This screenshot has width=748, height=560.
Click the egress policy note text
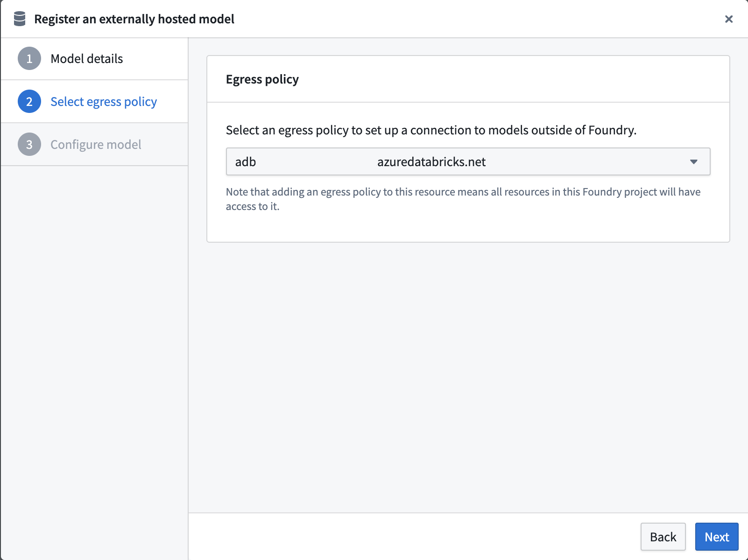coord(463,199)
